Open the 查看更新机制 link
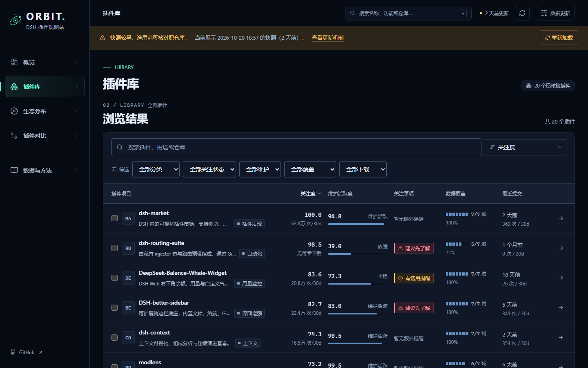Screen dimensions: 588x368 [327, 38]
